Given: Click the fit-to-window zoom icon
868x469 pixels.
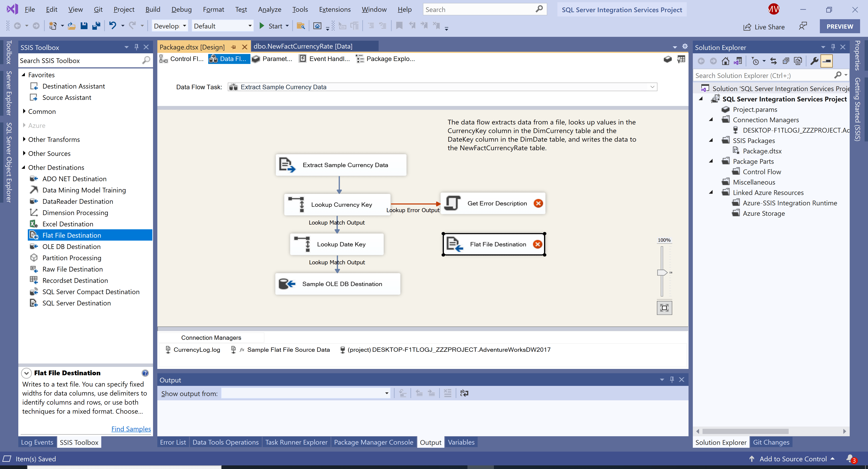Looking at the screenshot, I should [x=664, y=307].
